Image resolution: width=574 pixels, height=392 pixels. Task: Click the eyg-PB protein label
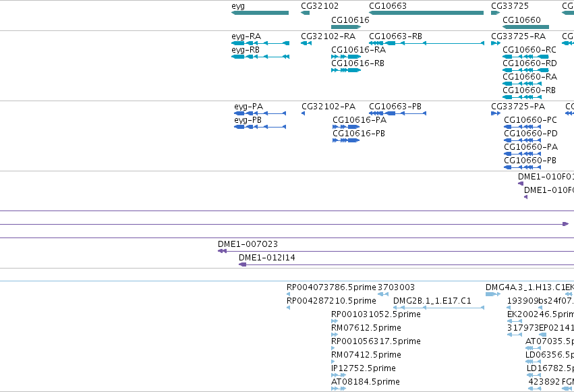[248, 120]
